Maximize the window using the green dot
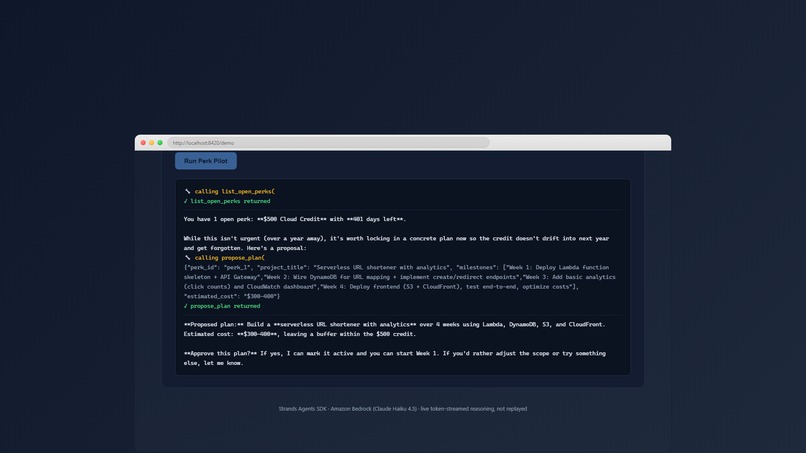 coord(160,142)
